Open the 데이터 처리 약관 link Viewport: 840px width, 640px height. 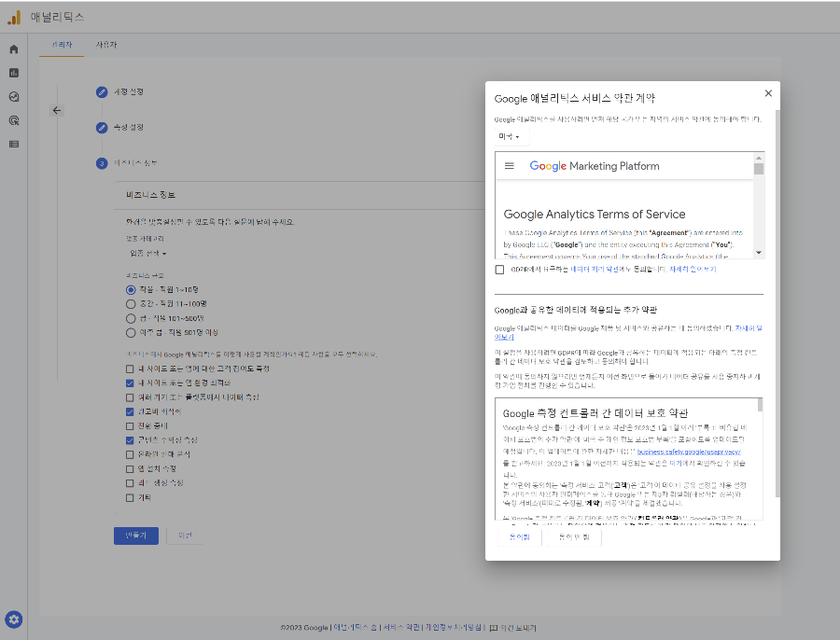click(595, 270)
